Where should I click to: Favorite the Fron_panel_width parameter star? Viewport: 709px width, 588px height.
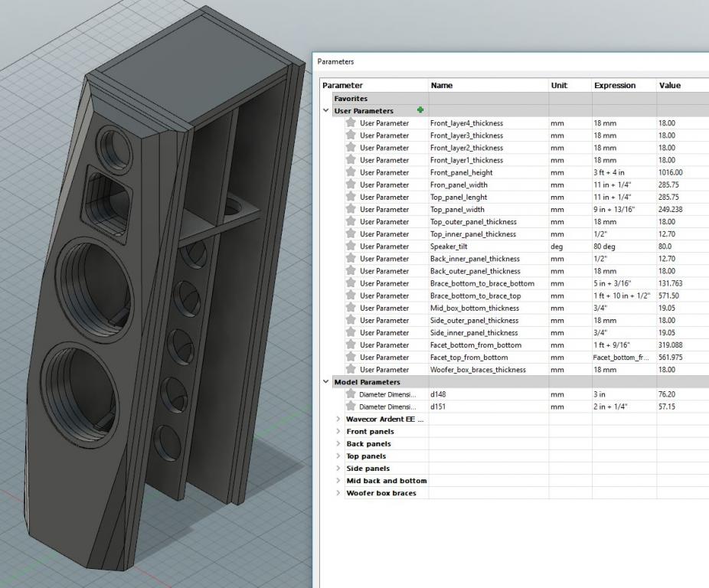click(351, 184)
